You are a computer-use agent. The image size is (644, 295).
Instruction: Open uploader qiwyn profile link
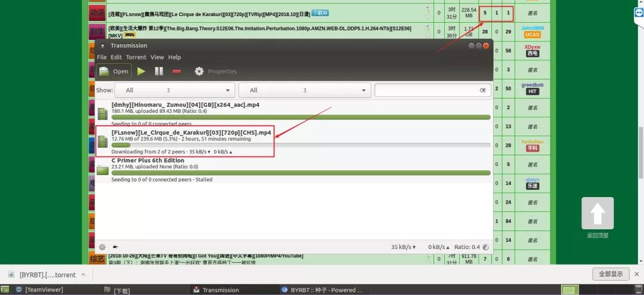click(x=532, y=179)
